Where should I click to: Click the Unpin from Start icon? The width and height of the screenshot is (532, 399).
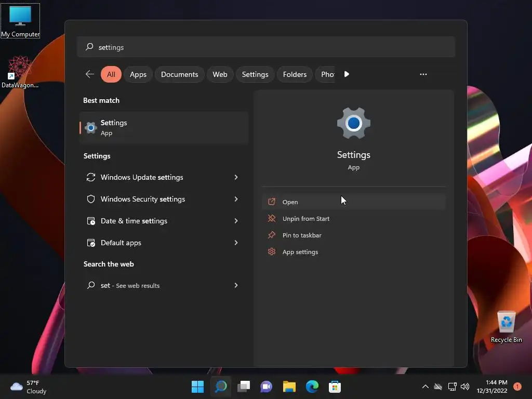click(x=272, y=219)
